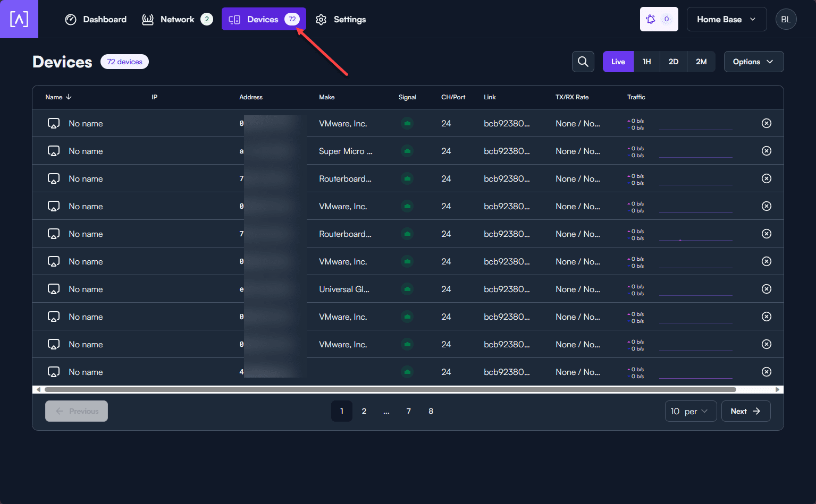Sort the table by the Name column
The image size is (816, 504).
point(58,97)
